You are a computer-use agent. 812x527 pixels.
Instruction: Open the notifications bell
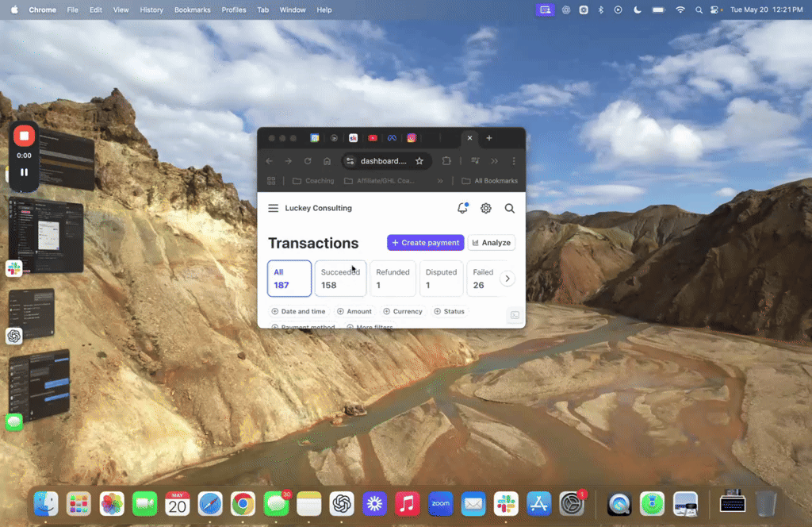462,208
